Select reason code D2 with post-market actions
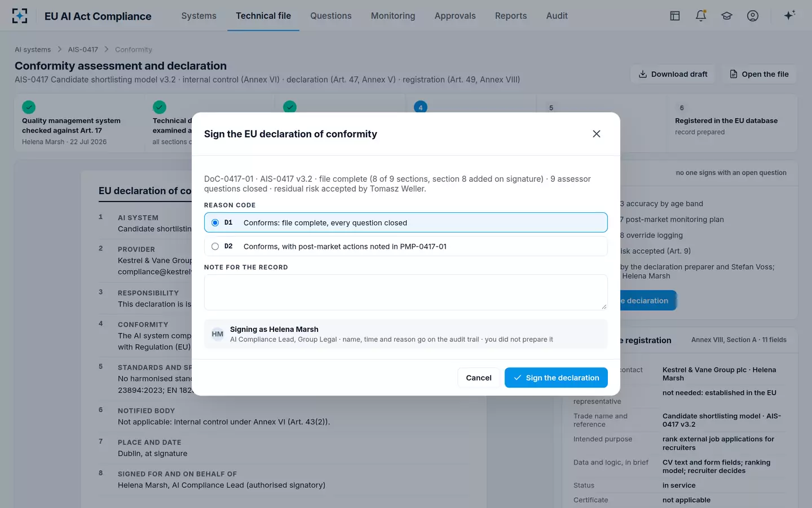 pyautogui.click(x=406, y=246)
